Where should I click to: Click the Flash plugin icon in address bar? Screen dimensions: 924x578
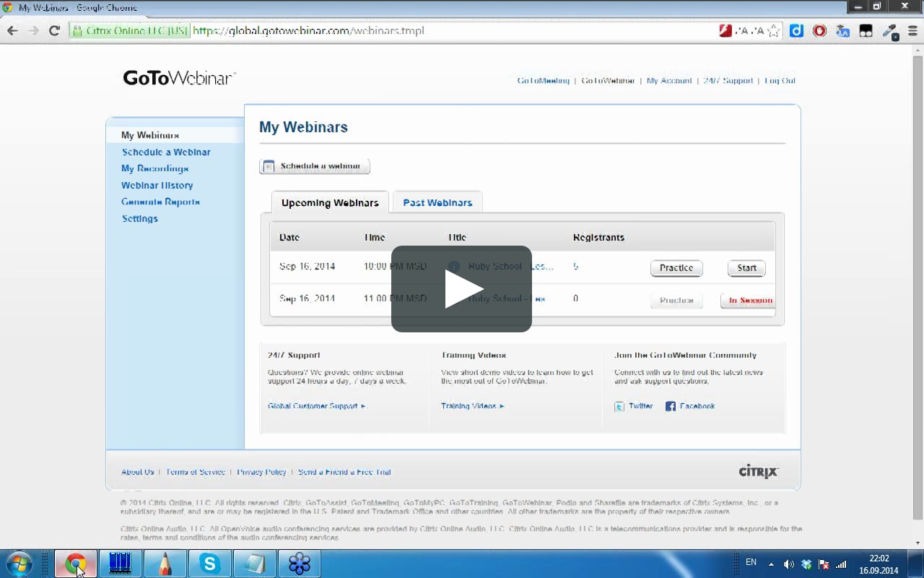[x=725, y=31]
